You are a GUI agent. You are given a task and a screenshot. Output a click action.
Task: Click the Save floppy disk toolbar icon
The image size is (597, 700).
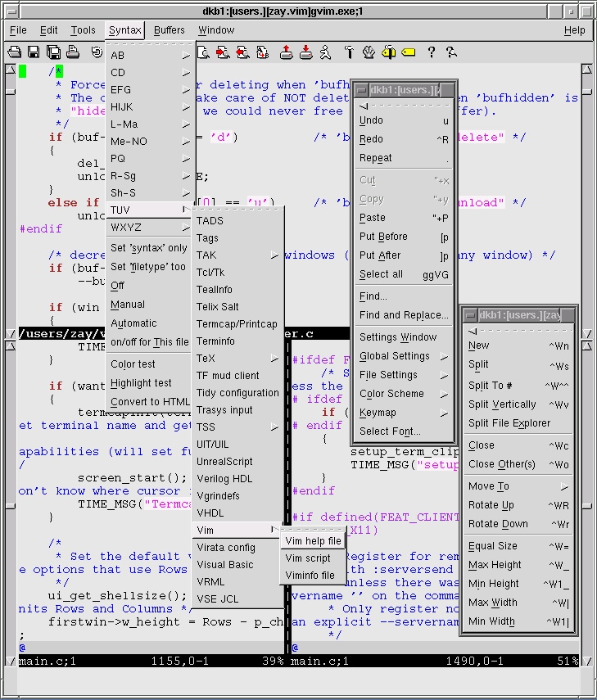[x=34, y=52]
